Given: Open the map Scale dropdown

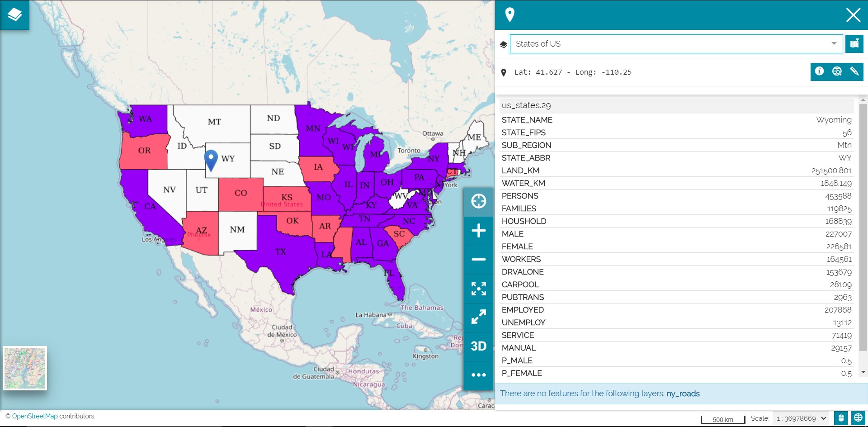Looking at the screenshot, I should [800, 418].
